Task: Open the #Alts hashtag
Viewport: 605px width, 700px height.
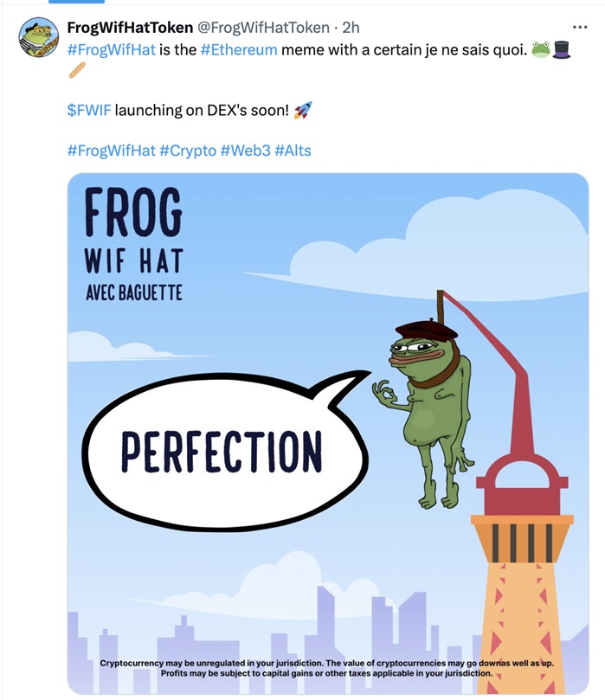Action: [x=293, y=151]
